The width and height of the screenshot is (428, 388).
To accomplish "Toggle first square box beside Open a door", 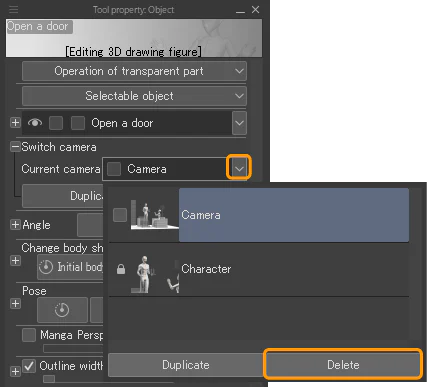I will (56, 123).
